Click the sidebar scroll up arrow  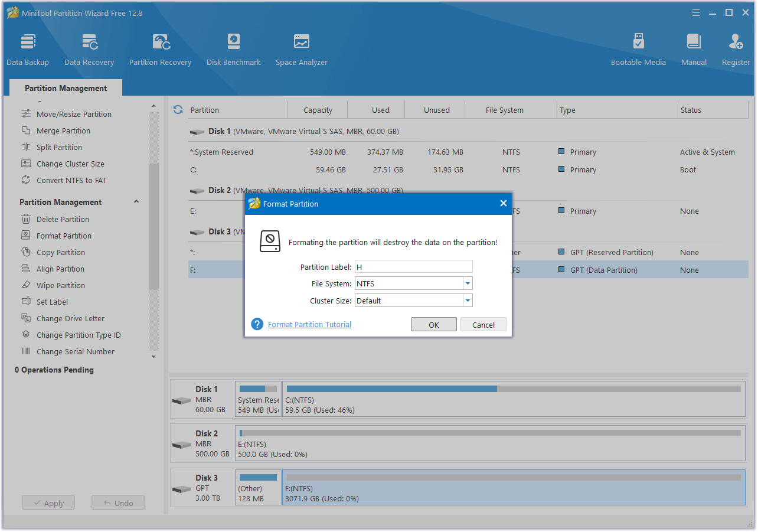click(x=154, y=106)
